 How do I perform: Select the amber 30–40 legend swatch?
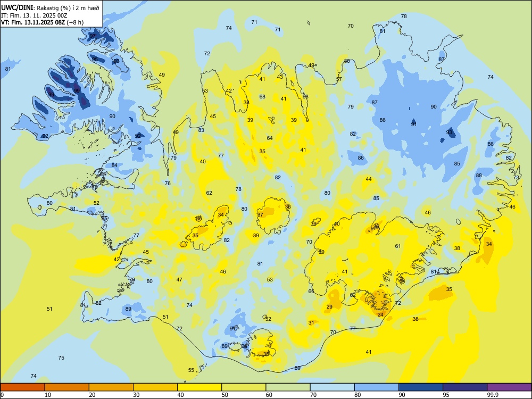155,387
